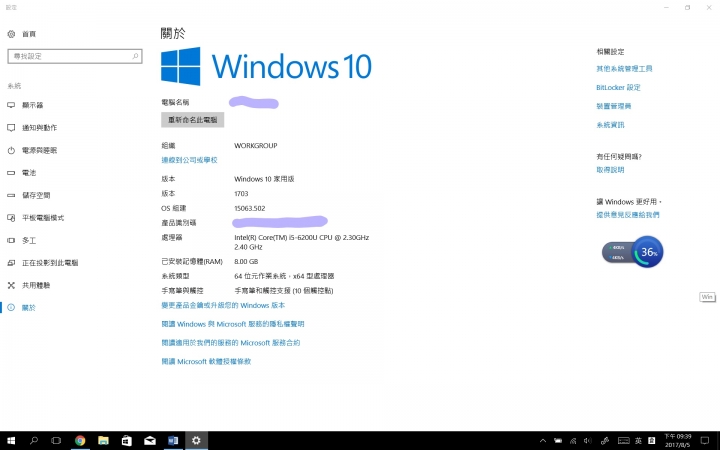Open 其他系統管理工具 link
The image size is (720, 450).
(x=624, y=69)
